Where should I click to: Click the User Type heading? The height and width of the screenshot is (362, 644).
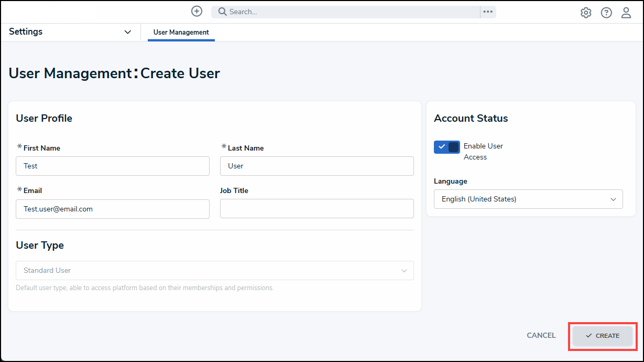(x=40, y=246)
